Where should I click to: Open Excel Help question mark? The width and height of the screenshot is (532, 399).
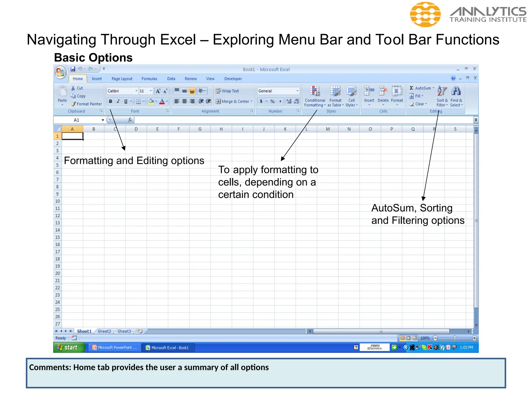coord(453,78)
